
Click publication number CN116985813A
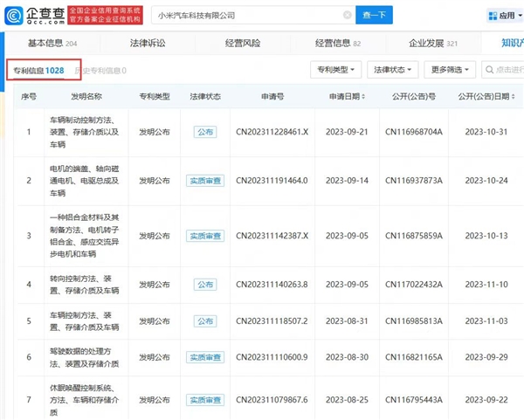pyautogui.click(x=414, y=321)
